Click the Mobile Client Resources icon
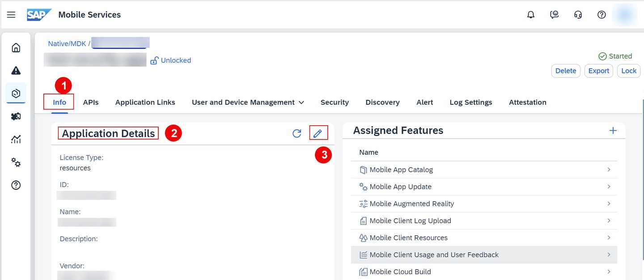The image size is (644, 280). click(x=363, y=238)
